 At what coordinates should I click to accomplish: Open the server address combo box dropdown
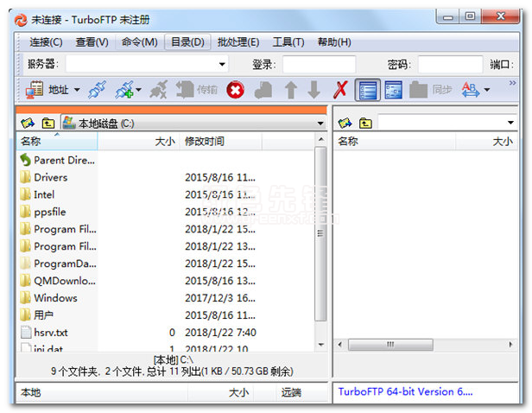222,64
